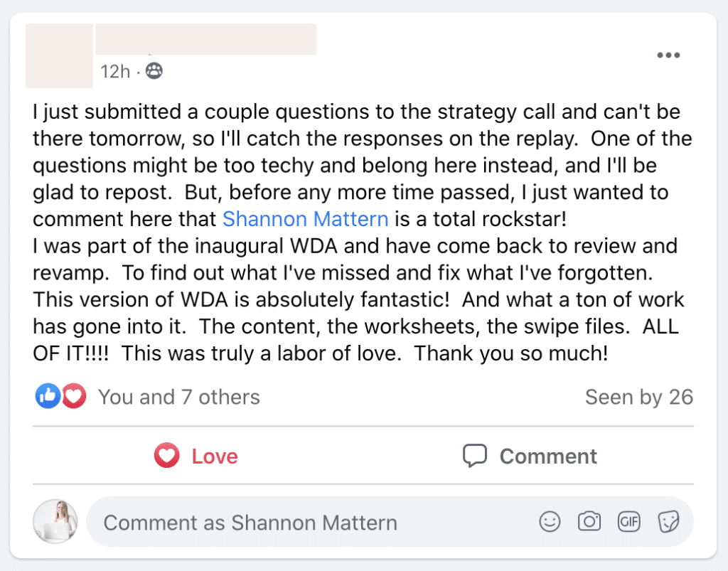Show the Seen by 26 viewer list

tap(638, 397)
